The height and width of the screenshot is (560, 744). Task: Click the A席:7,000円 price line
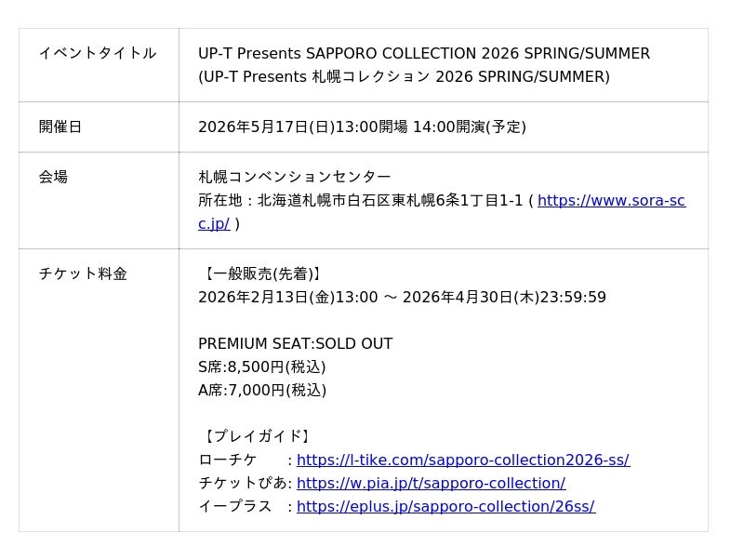(261, 391)
